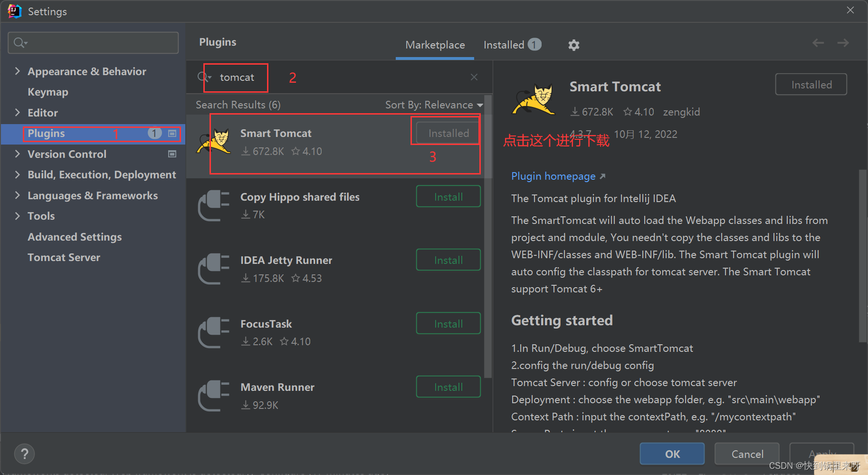Click the project-level icon beside Version Control

click(x=172, y=154)
